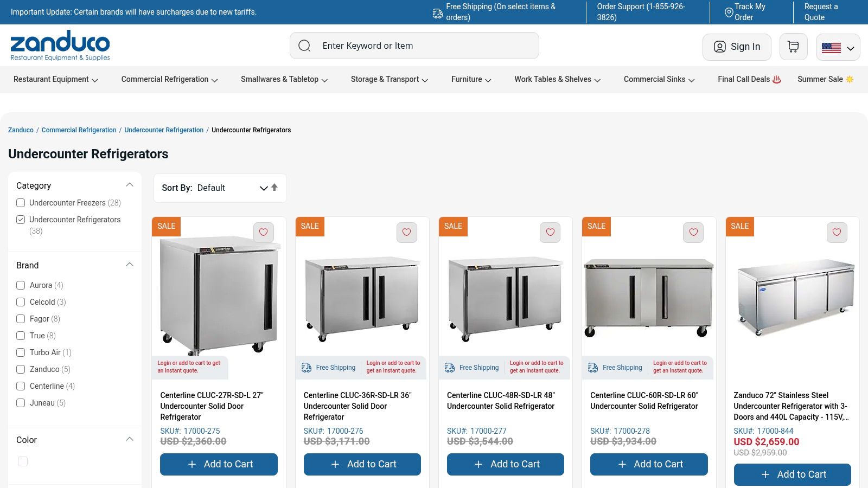
Task: Click the Enter Keyword or Item search field
Action: point(414,46)
